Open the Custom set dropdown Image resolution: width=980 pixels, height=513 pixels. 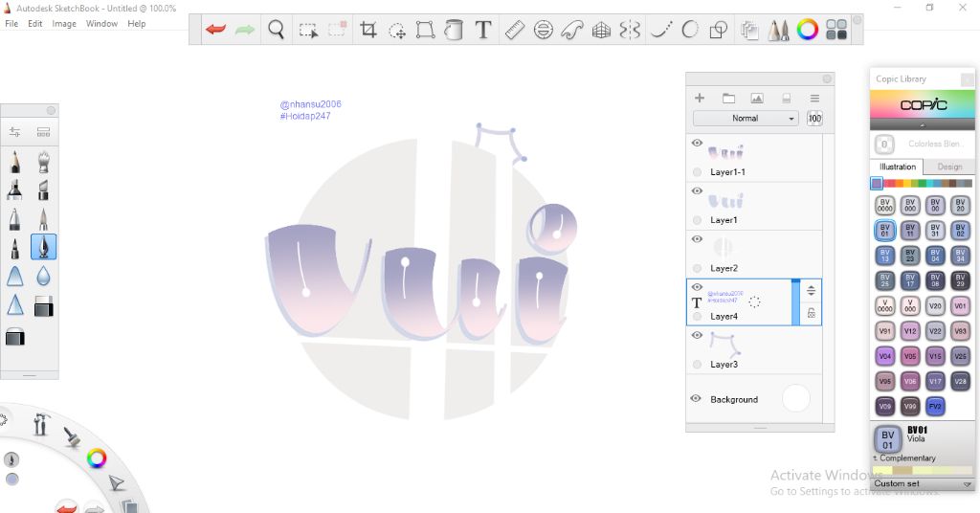click(923, 483)
